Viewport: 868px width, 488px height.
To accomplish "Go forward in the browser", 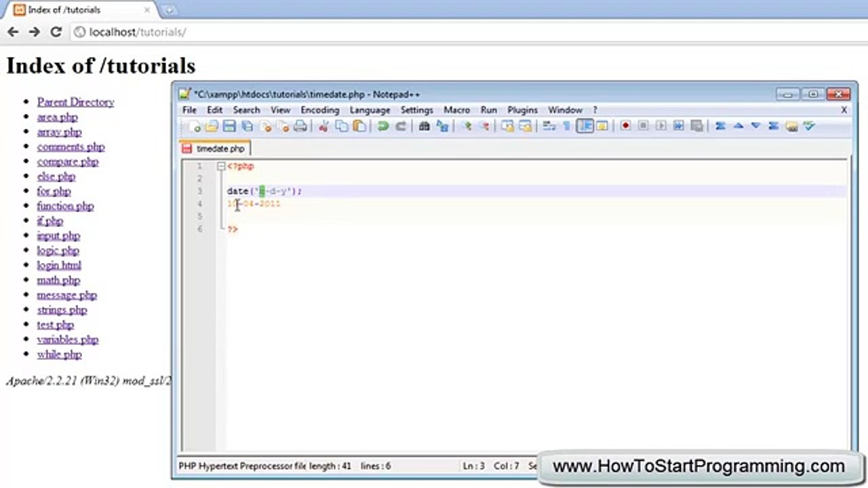I will tap(35, 32).
